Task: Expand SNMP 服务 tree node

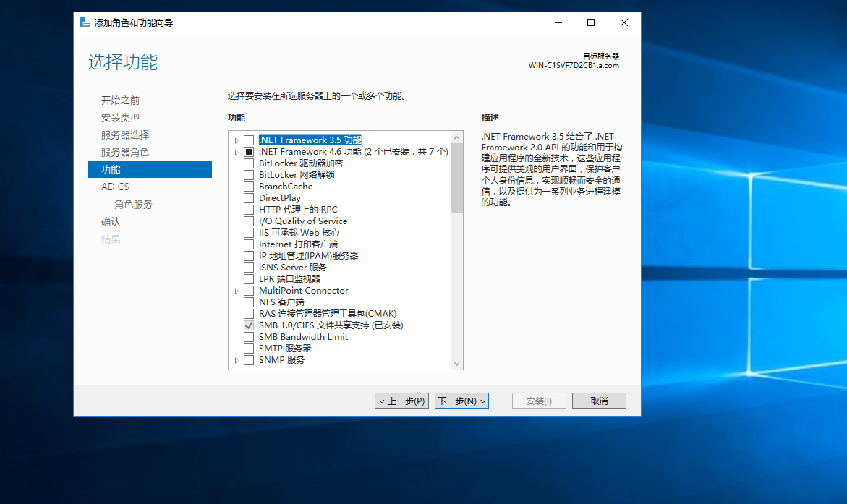Action: [236, 360]
